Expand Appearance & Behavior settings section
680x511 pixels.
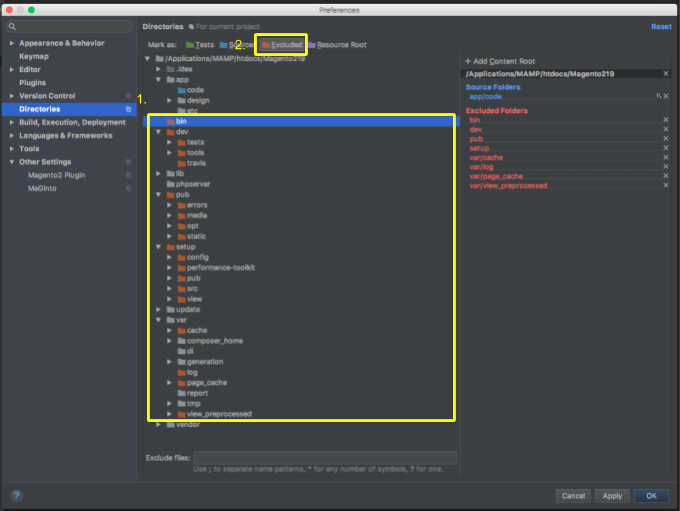(x=12, y=43)
